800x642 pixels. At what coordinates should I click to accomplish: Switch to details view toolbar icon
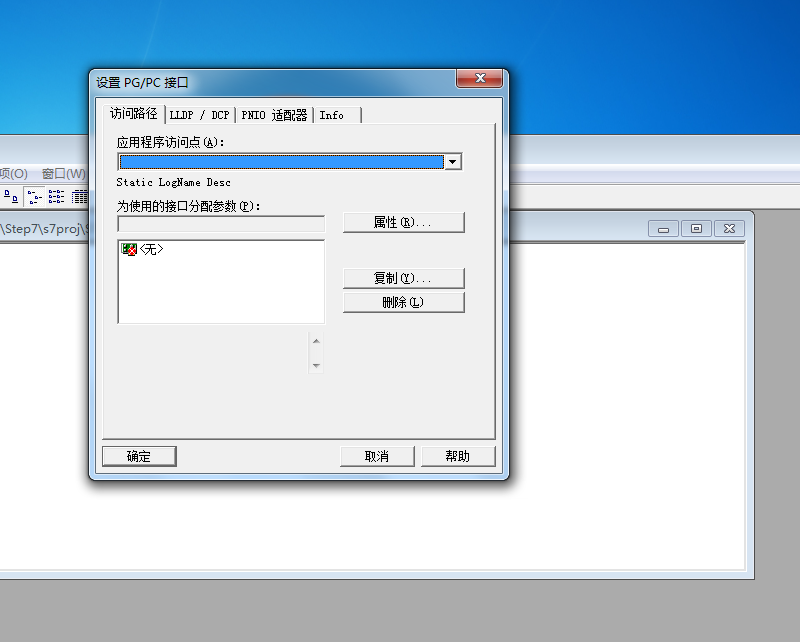(x=80, y=197)
